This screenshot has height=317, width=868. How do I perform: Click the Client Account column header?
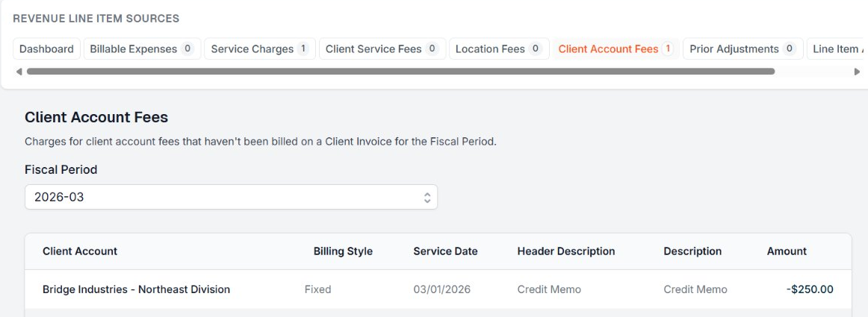coord(80,251)
